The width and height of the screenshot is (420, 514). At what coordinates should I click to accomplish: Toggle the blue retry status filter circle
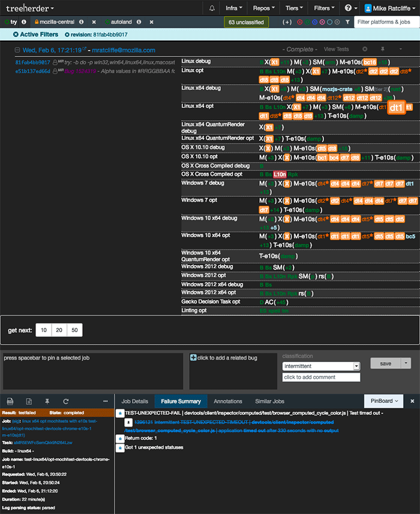point(315,22)
